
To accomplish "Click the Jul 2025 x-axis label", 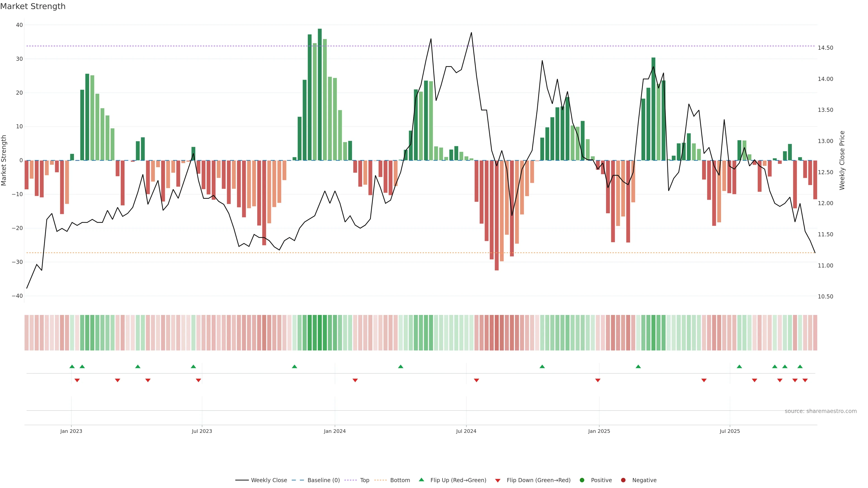I will [729, 431].
